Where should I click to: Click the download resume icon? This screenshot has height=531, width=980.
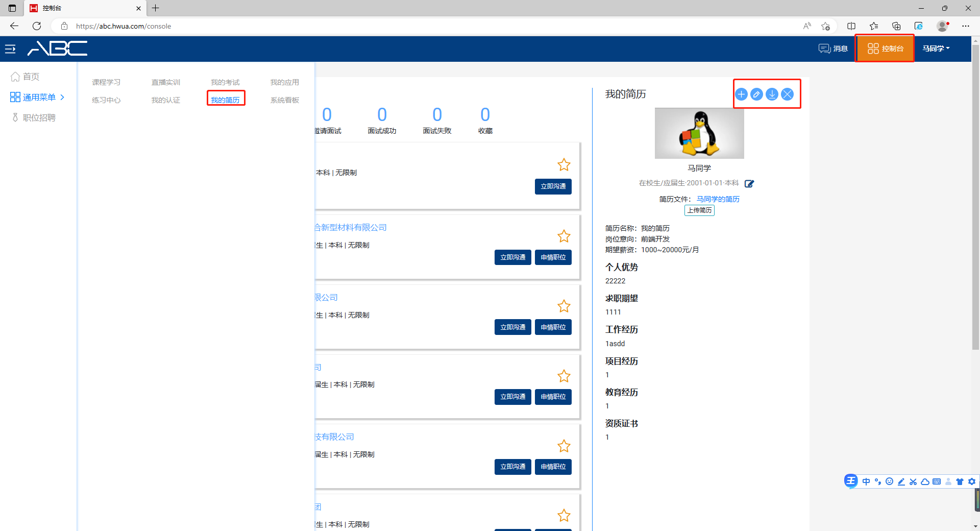tap(772, 94)
